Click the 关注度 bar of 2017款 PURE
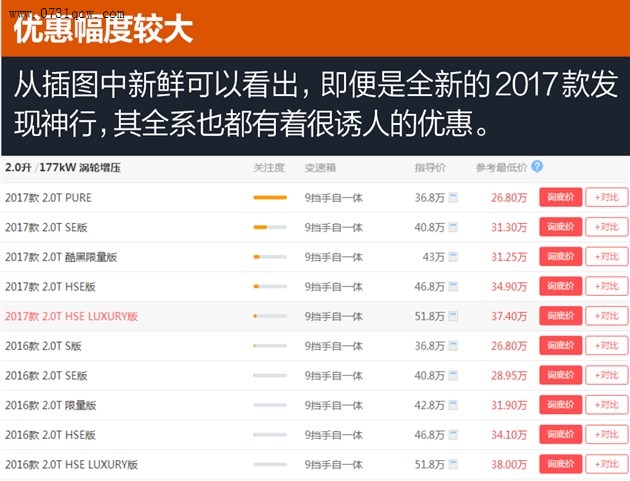The width and height of the screenshot is (630, 481). point(270,197)
